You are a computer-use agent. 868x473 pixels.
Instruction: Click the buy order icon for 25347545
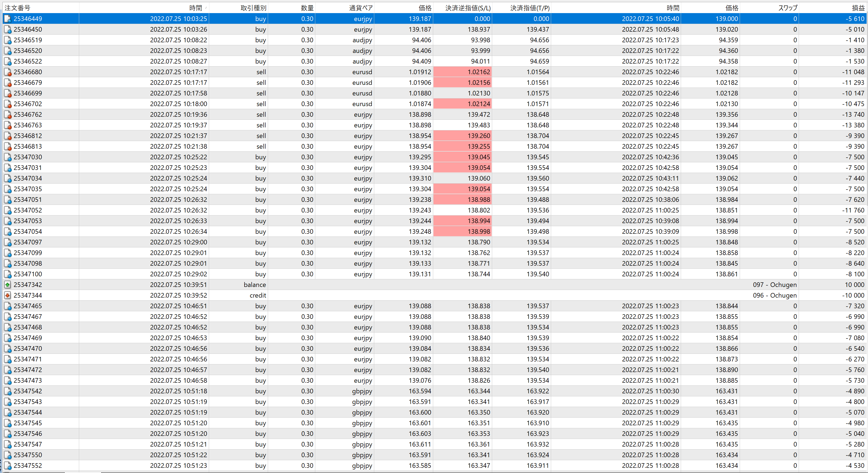coord(7,423)
